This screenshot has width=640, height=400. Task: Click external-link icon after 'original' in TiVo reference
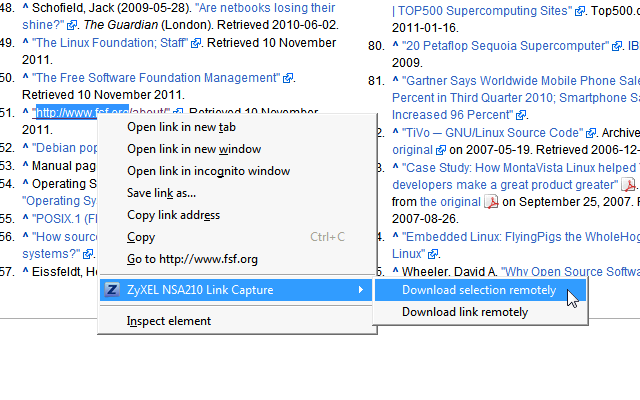440,151
